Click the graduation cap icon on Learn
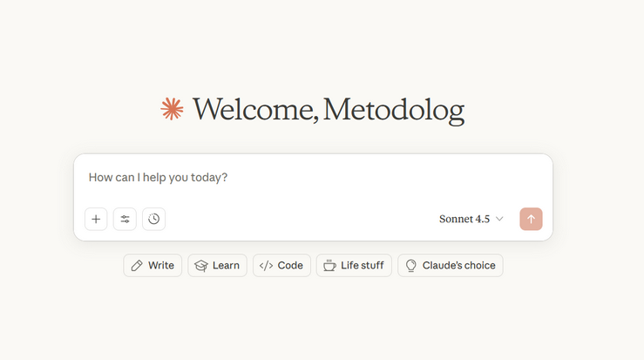The image size is (644, 360). 201,266
